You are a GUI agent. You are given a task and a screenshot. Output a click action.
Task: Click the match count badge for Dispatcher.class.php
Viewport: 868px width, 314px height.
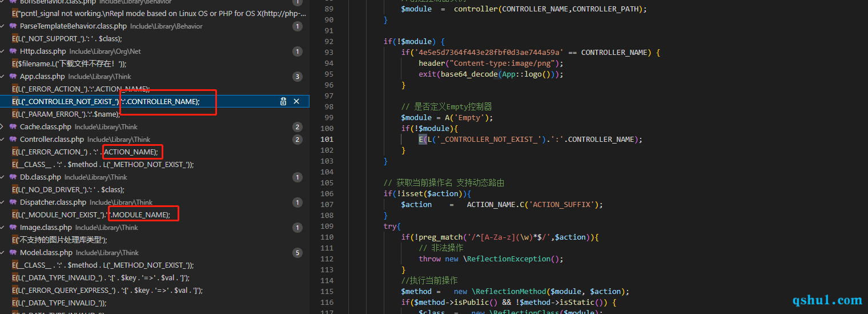[297, 202]
